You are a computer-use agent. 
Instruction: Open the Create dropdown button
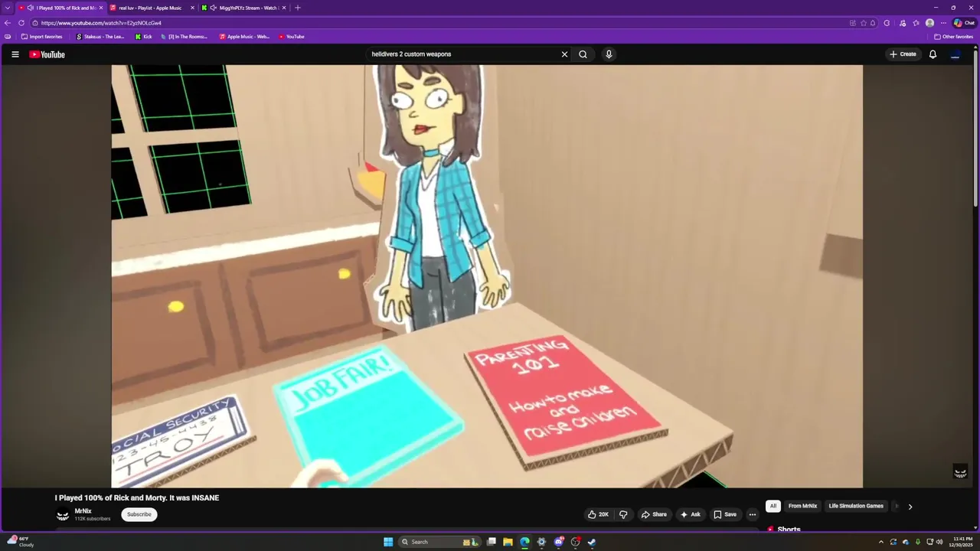pos(903,54)
